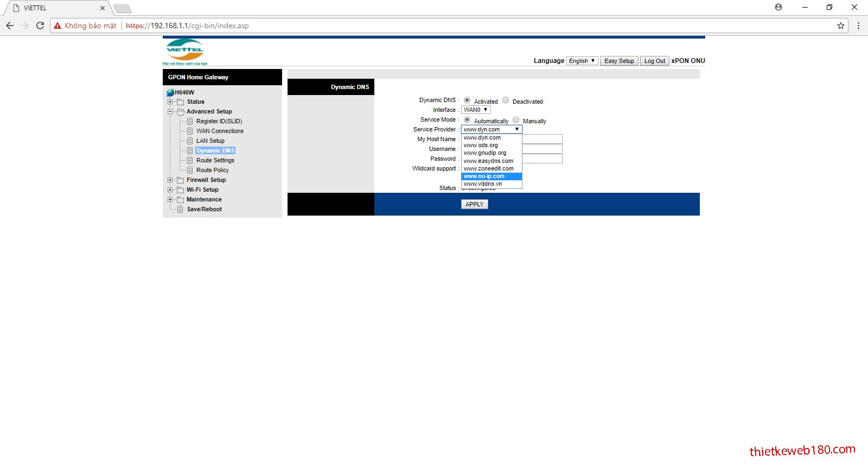Click the Easy Setup button
Screen dimensions: 868x467
(619, 61)
